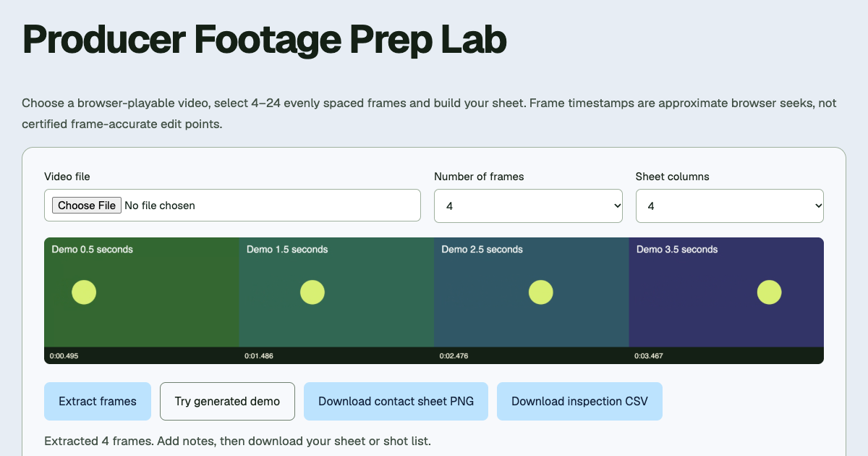
Task: Open the Sheet columns dropdown
Action: [730, 206]
